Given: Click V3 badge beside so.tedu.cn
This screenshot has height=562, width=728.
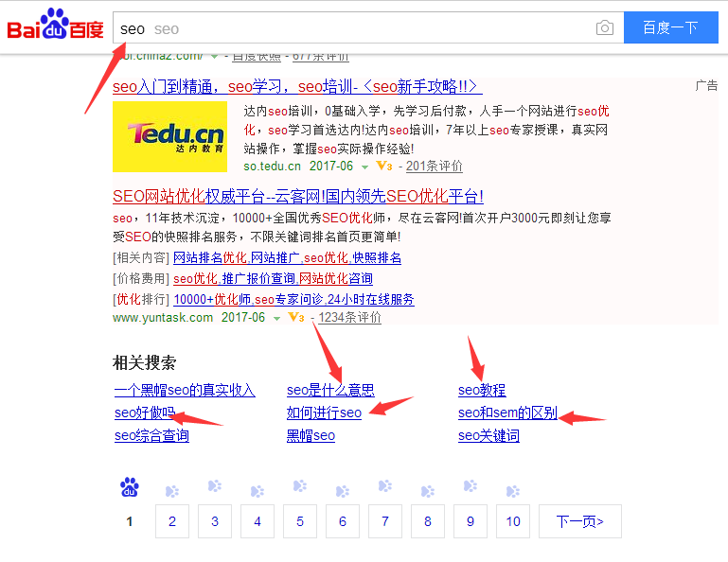Looking at the screenshot, I should pyautogui.click(x=383, y=167).
